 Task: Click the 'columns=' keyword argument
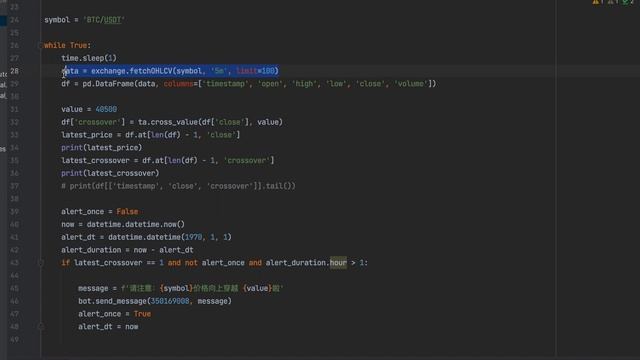(x=180, y=84)
